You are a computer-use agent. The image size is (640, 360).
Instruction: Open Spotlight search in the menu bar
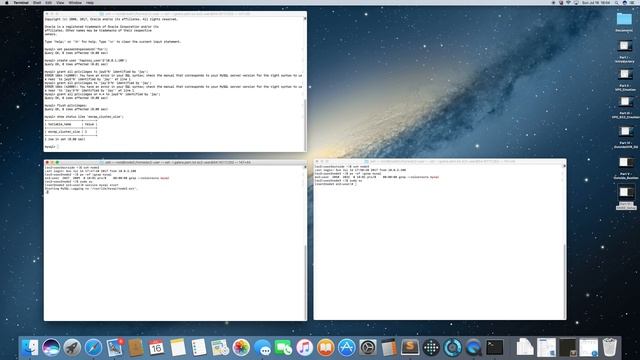pos(616,2)
